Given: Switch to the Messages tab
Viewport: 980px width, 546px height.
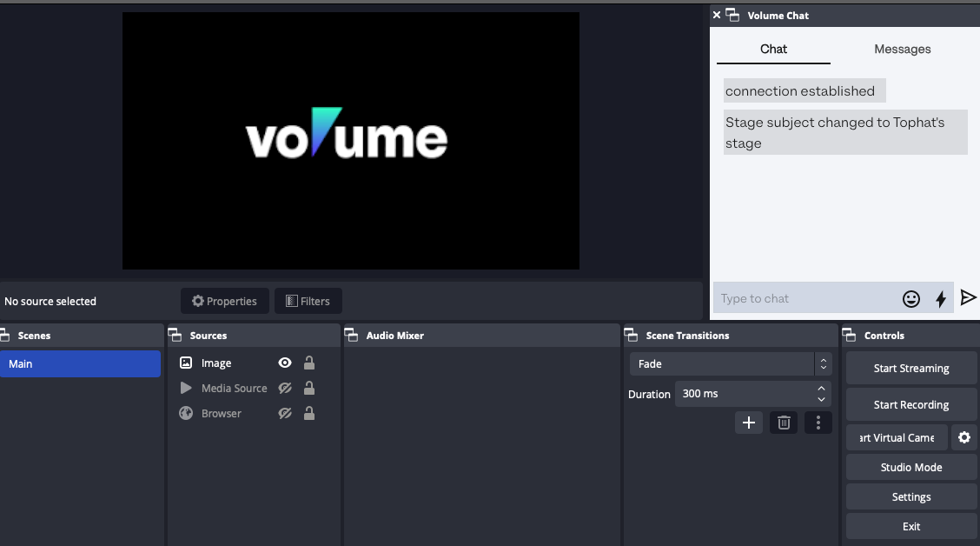Looking at the screenshot, I should 902,49.
